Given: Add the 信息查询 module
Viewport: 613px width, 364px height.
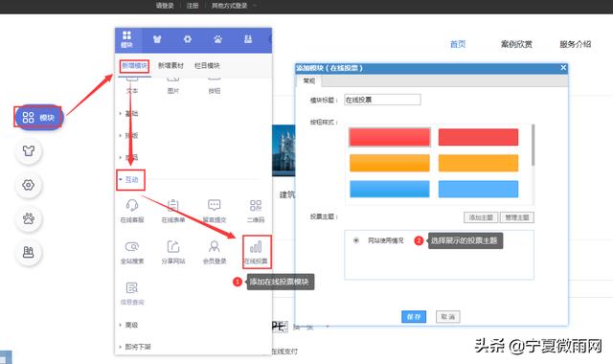Looking at the screenshot, I should pos(132,293).
